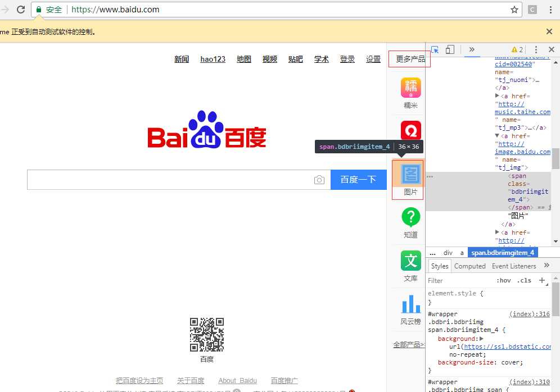The width and height of the screenshot is (560, 392).
Task: Click the green secure lock icon
Action: click(39, 10)
